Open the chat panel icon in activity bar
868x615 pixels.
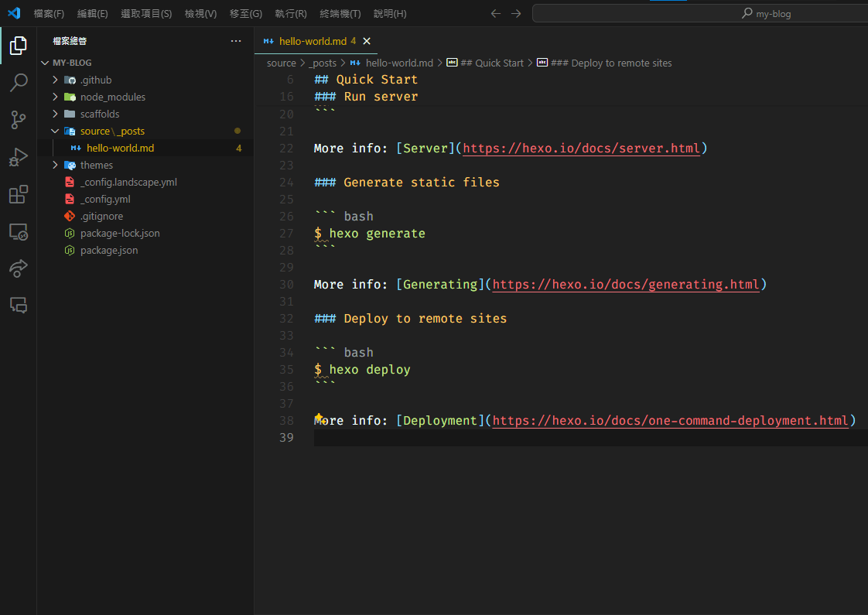click(19, 305)
